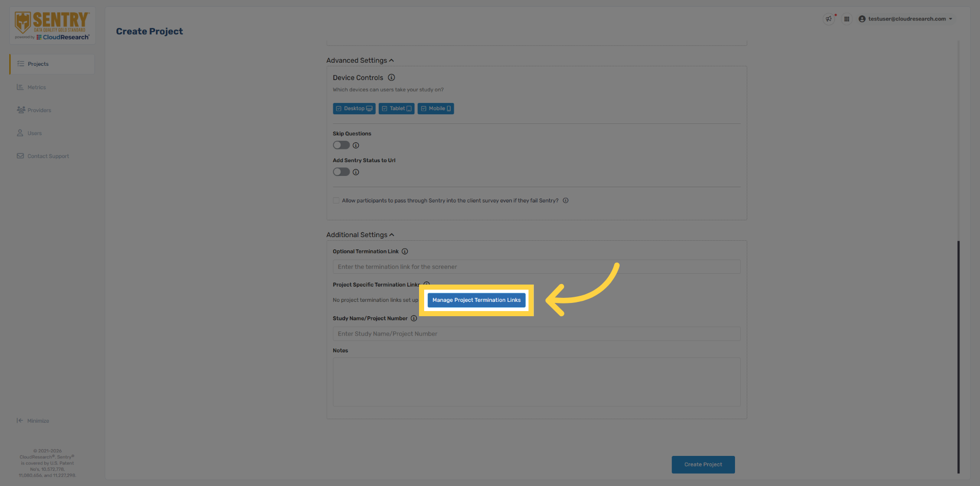Viewport: 980px width, 486px height.
Task: Open the apps grid icon
Action: tap(847, 19)
